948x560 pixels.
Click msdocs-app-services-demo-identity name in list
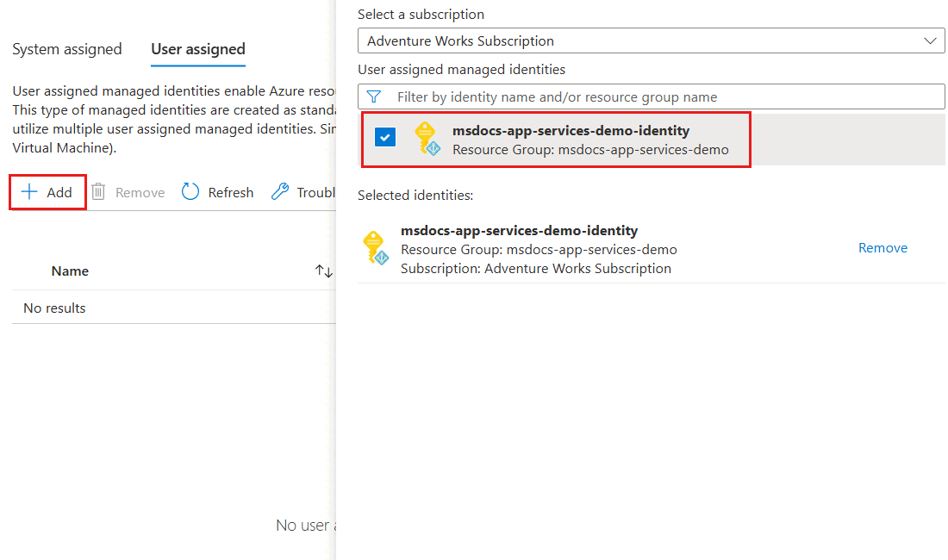tap(571, 130)
